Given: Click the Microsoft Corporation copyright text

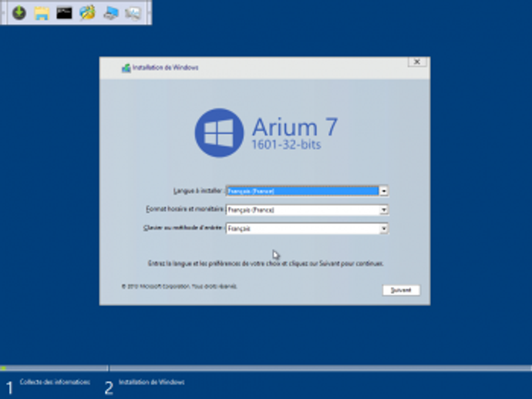Looking at the screenshot, I should tap(179, 287).
